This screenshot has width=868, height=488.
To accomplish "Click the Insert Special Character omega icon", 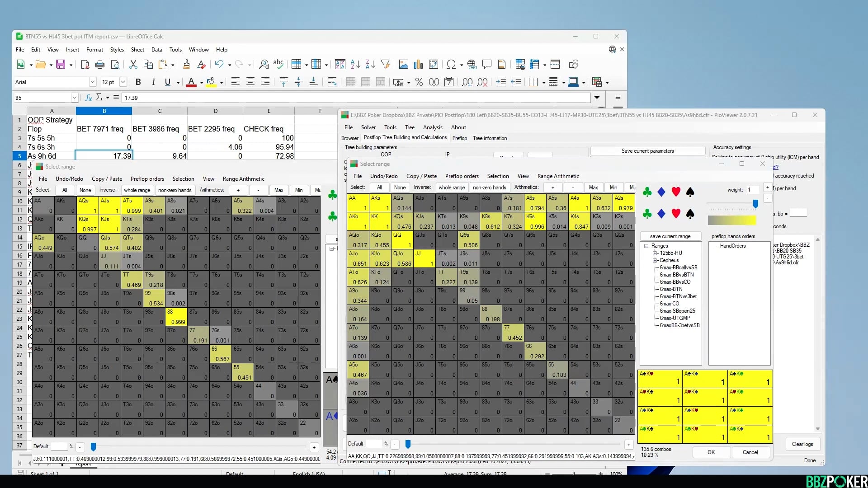I will coord(451,65).
